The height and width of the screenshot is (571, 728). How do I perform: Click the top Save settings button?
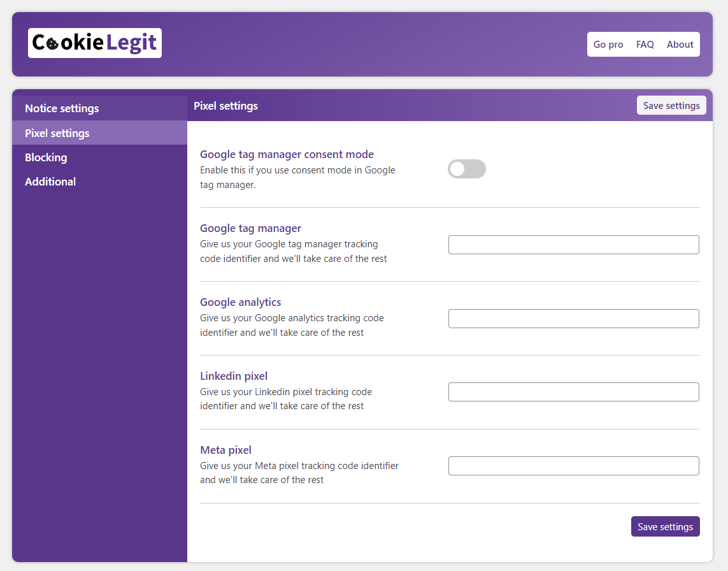click(x=671, y=105)
